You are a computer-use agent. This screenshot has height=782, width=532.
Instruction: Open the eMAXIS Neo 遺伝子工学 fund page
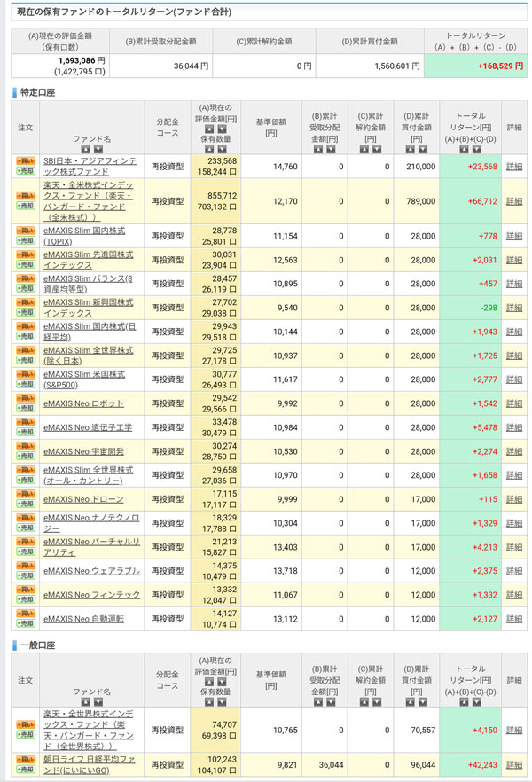pyautogui.click(x=87, y=427)
